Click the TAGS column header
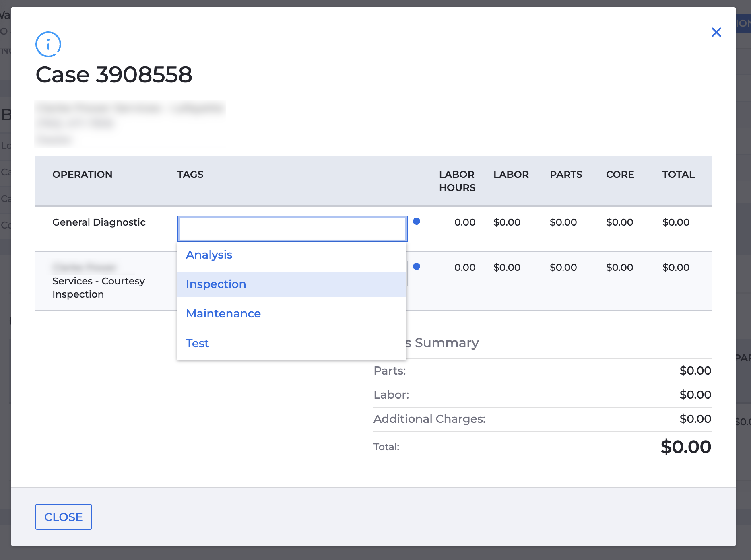The width and height of the screenshot is (751, 560). (x=190, y=174)
